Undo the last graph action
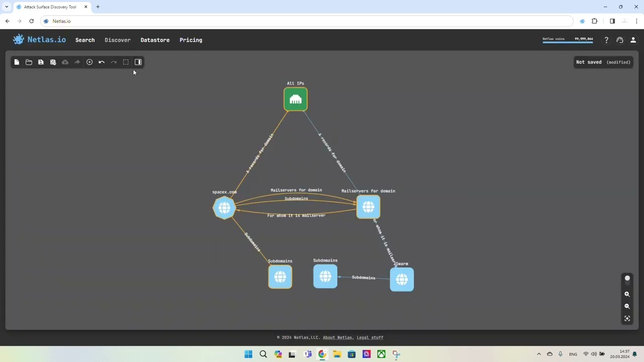The width and height of the screenshot is (644, 362). click(102, 62)
